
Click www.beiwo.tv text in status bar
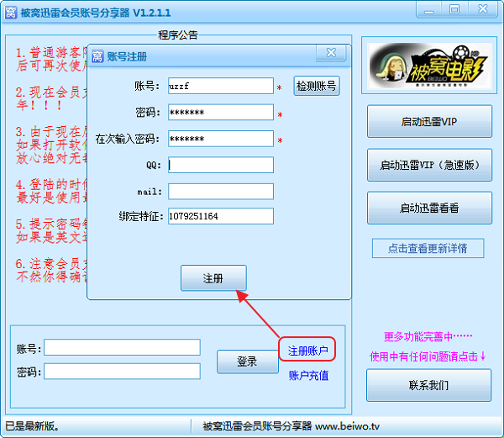point(348,426)
